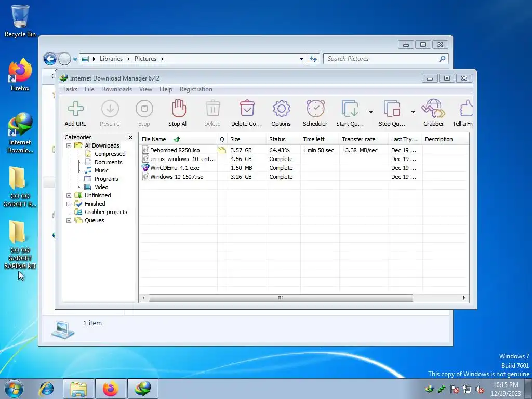Open the Explorer address bar history dropdown

pyautogui.click(x=301, y=59)
